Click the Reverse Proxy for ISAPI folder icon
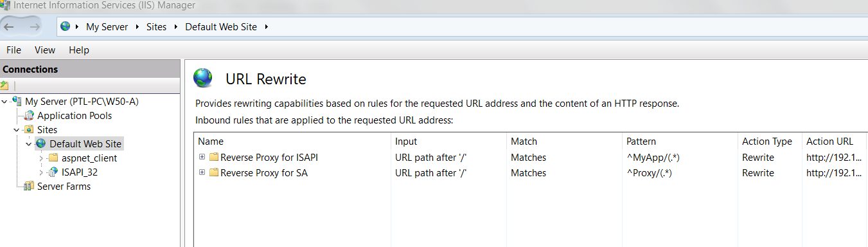 [213, 158]
